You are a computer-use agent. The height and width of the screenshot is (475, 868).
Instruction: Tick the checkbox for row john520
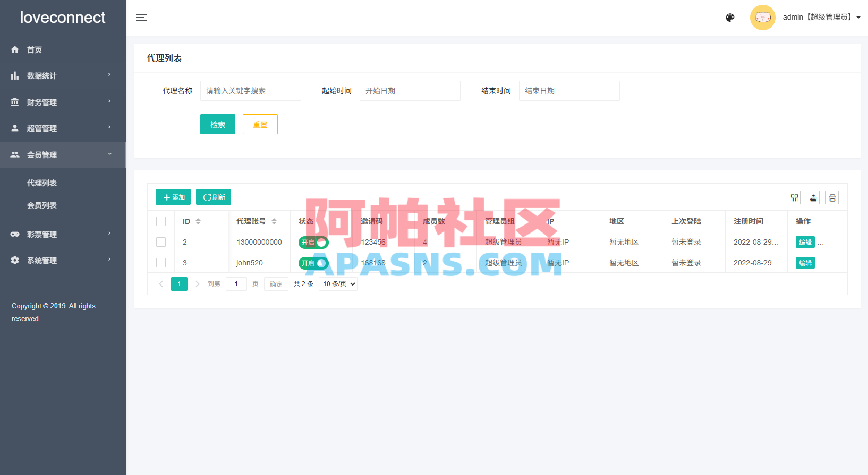161,263
